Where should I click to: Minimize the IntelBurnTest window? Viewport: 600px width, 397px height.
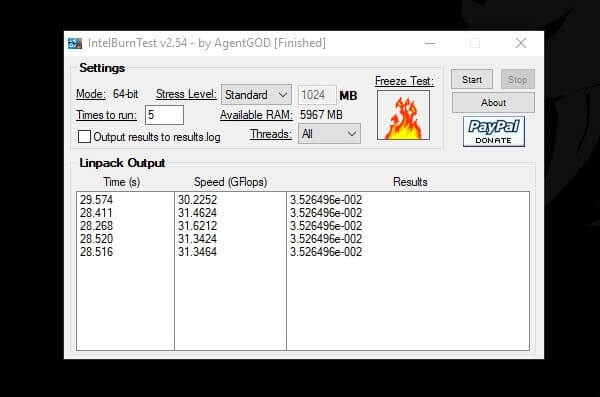(430, 43)
